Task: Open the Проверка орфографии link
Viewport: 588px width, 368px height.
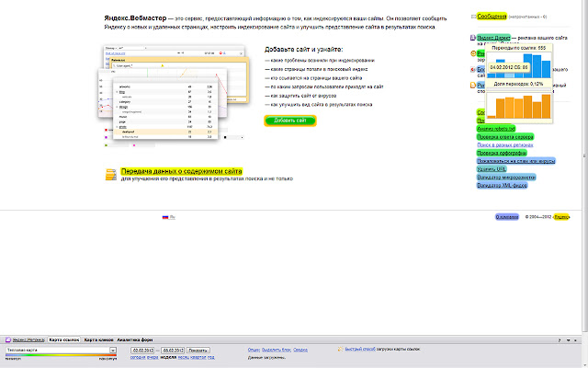Action: pyautogui.click(x=499, y=153)
